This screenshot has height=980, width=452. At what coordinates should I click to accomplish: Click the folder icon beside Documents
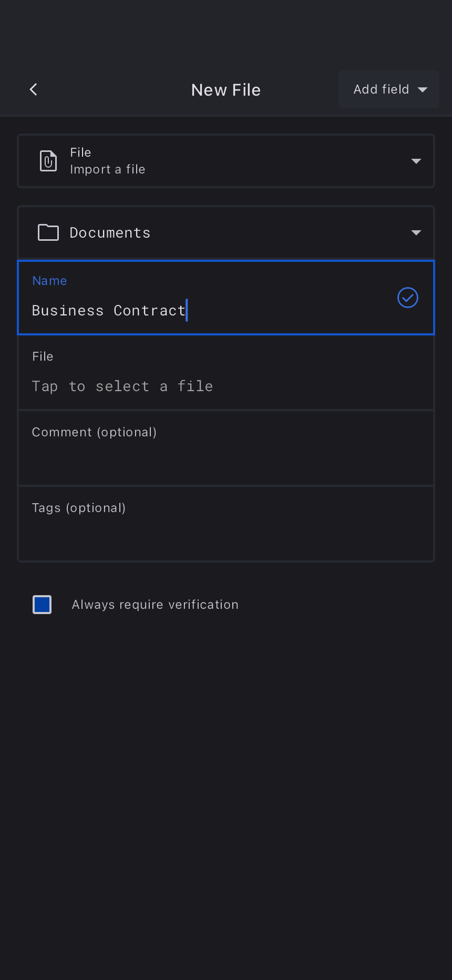click(48, 232)
